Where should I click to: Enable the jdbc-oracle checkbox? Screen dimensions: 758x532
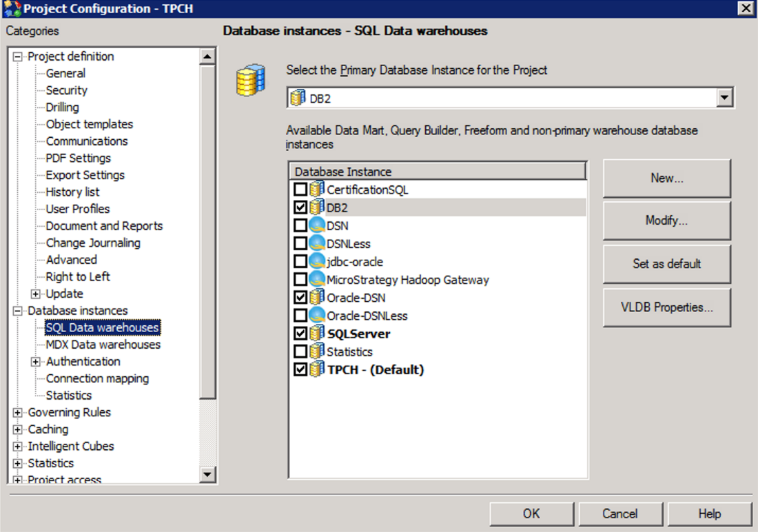point(300,261)
